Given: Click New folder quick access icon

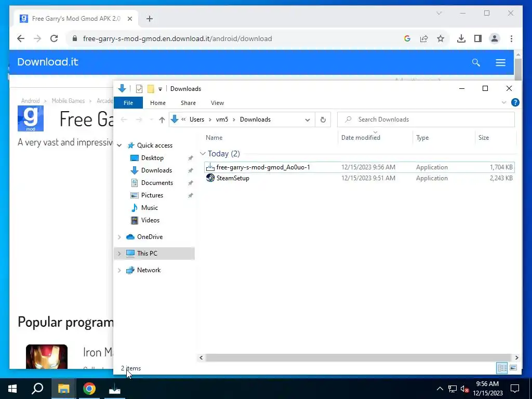Looking at the screenshot, I should point(151,89).
